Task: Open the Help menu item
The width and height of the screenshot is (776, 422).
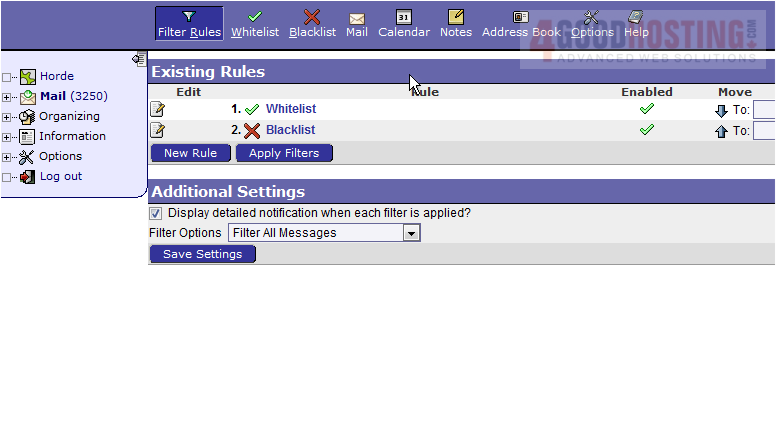Action: [x=636, y=18]
